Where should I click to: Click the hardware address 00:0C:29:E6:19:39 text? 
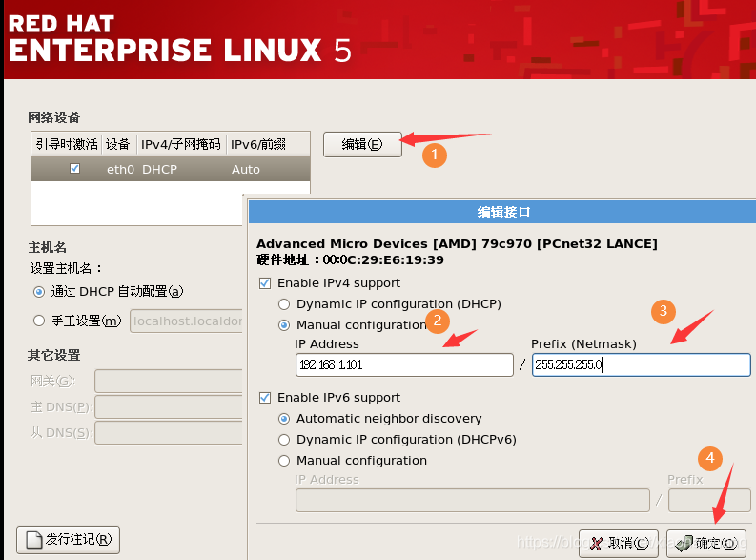pyautogui.click(x=383, y=260)
